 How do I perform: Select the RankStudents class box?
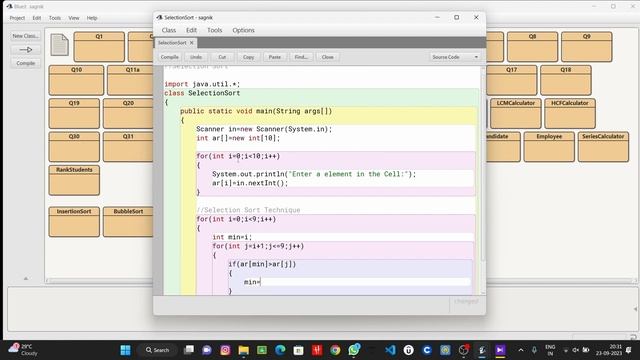pos(74,180)
